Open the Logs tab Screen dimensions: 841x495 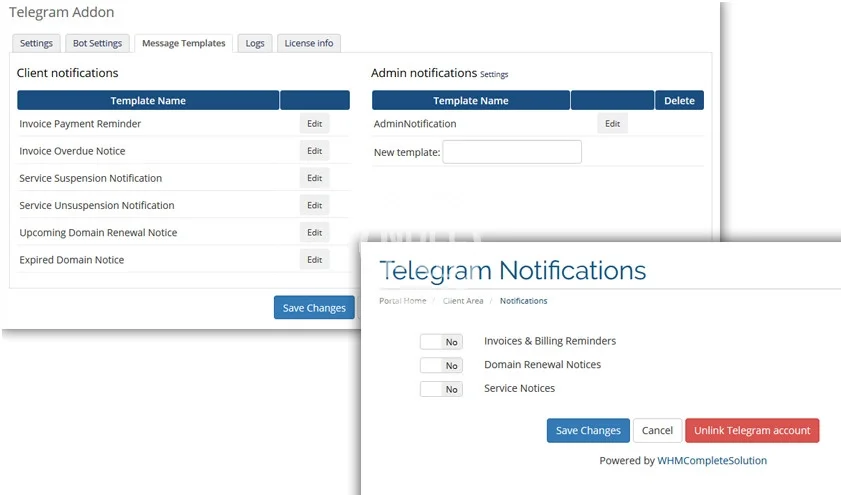255,43
